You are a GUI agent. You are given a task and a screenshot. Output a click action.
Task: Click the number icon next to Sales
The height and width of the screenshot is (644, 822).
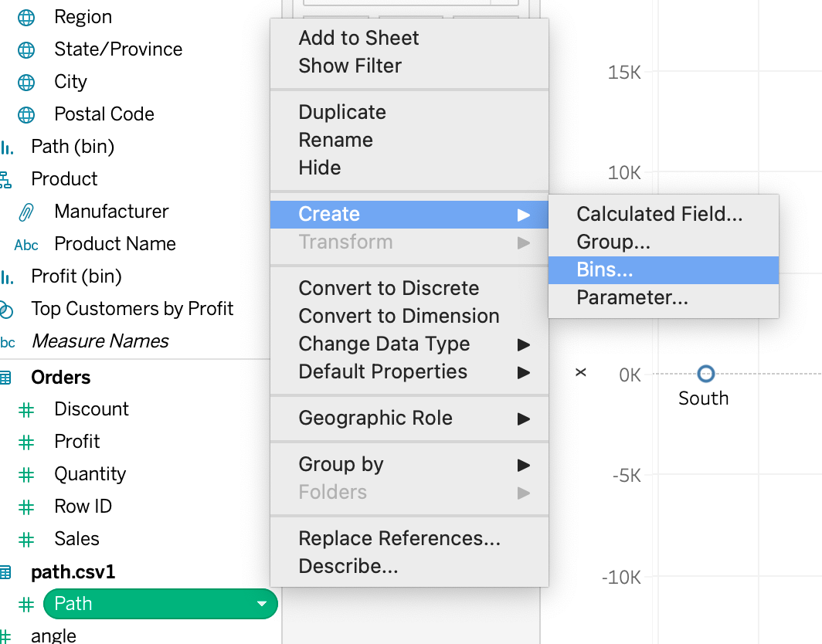coord(26,539)
